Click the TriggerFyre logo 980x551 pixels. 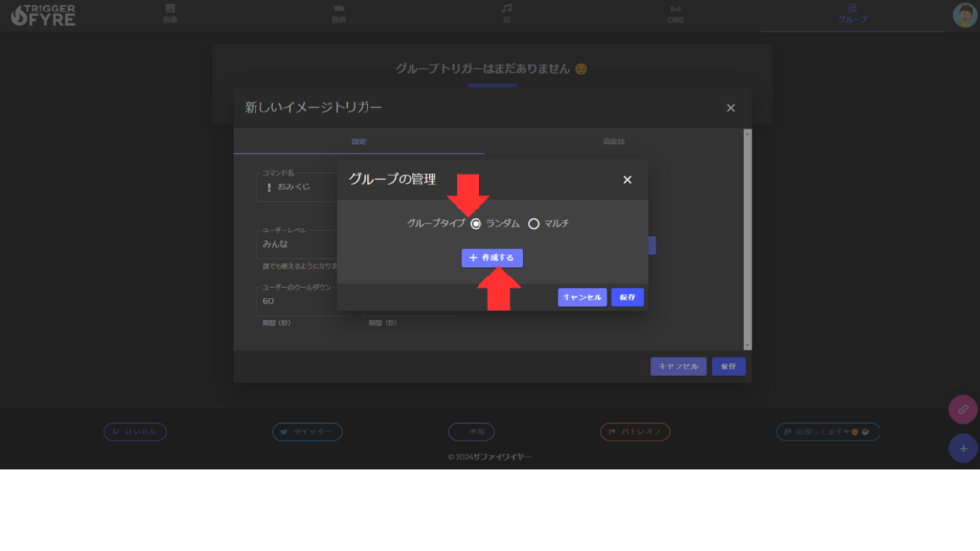click(43, 14)
